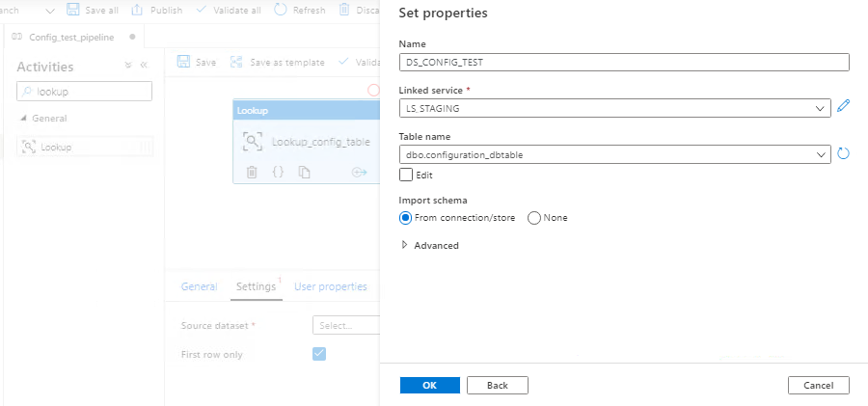Click the Publish icon in top toolbar
Image resolution: width=868 pixels, height=406 pixels.
[x=138, y=10]
